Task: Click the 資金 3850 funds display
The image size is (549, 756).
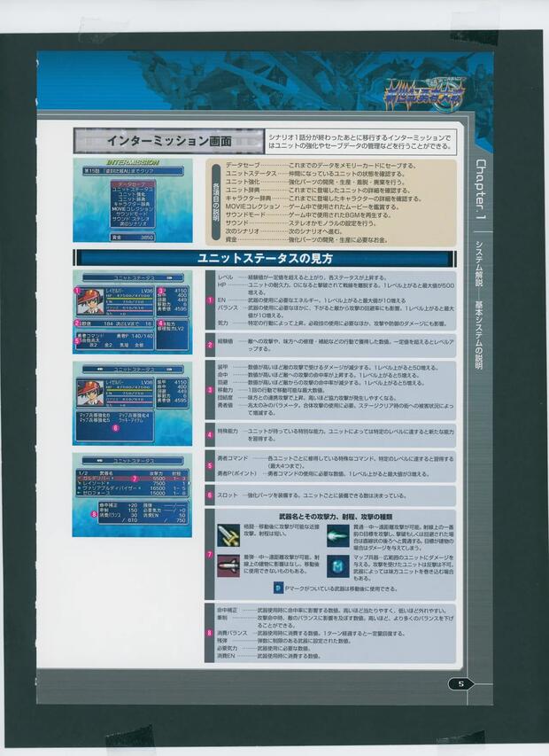Action: coord(133,237)
